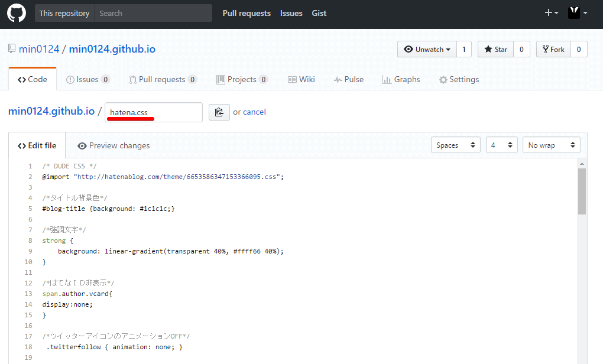Click the span.author.vcard line

pos(77,294)
